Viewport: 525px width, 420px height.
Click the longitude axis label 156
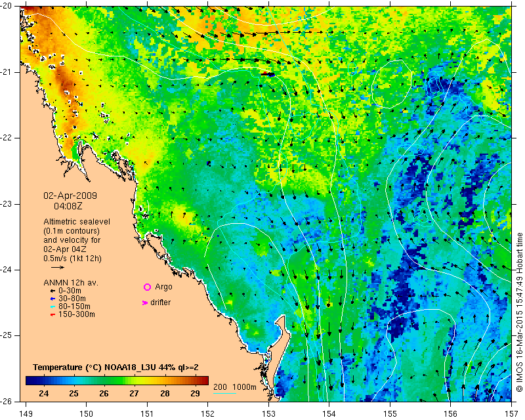(451, 414)
